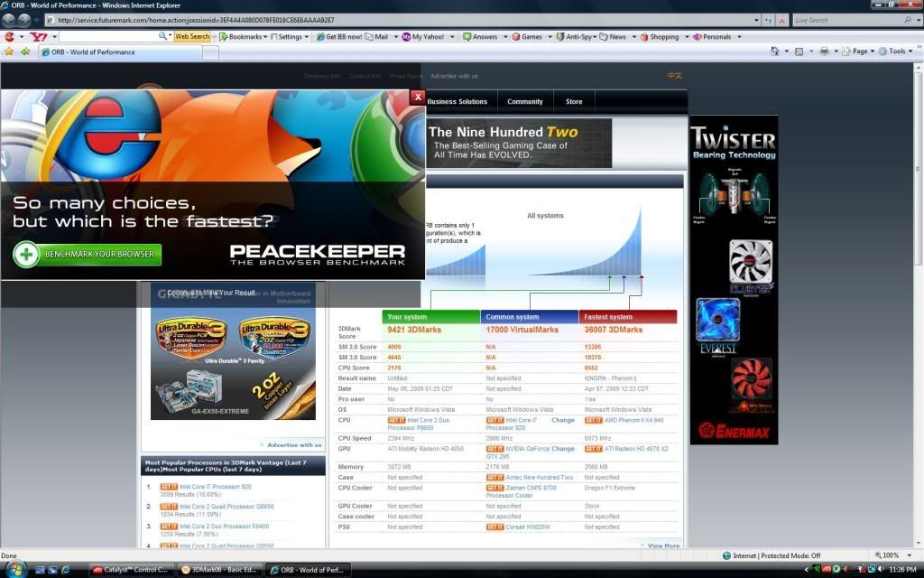Viewport: 924px width, 578px height.
Task: Click the green plus icon on Peacekeeper ad
Action: pyautogui.click(x=26, y=254)
